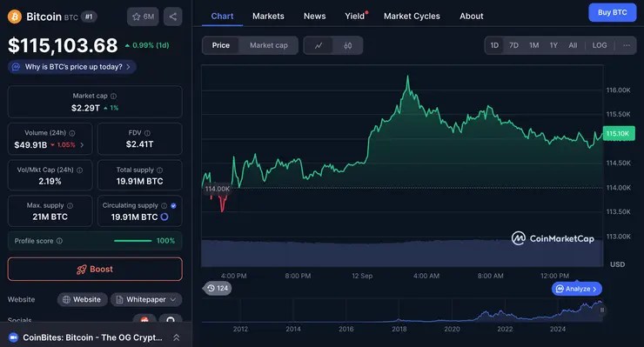
Task: Click the Buy BTC button
Action: pos(612,12)
